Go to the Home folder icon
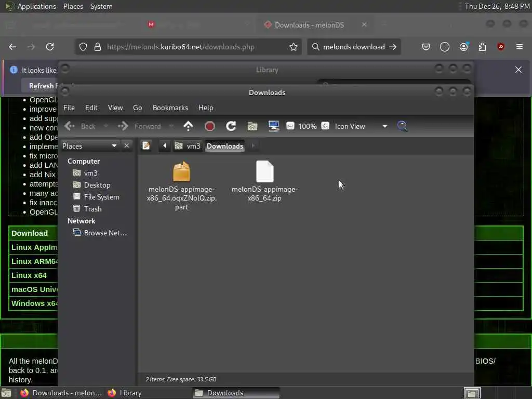 click(252, 126)
